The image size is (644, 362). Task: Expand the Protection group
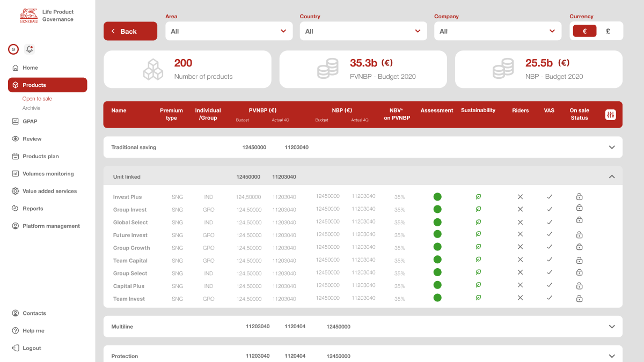tap(612, 356)
